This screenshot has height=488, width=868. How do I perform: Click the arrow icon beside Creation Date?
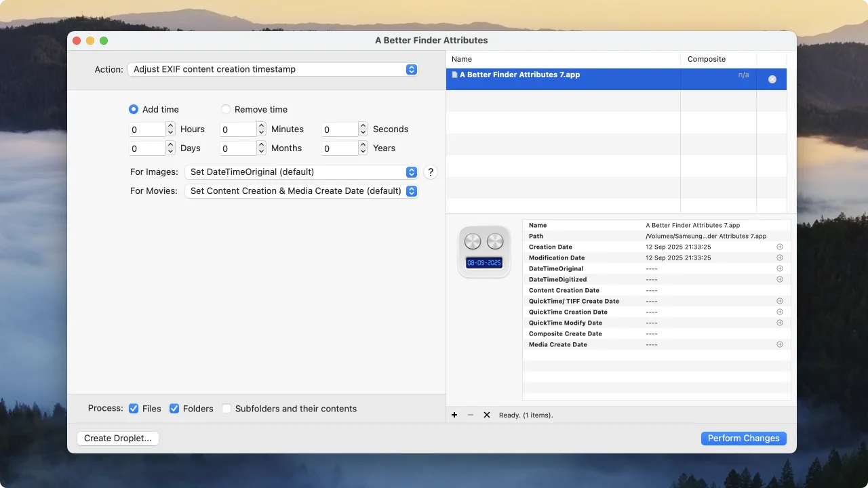(x=779, y=247)
